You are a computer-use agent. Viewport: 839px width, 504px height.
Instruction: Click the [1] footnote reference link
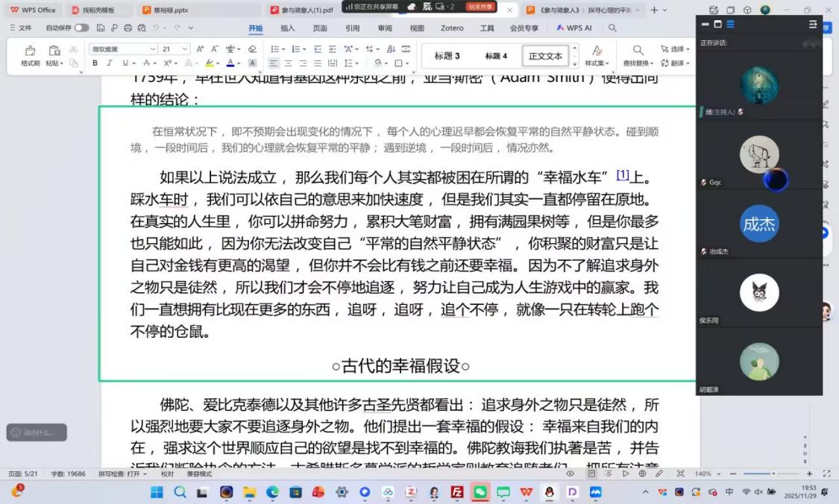[x=622, y=174]
